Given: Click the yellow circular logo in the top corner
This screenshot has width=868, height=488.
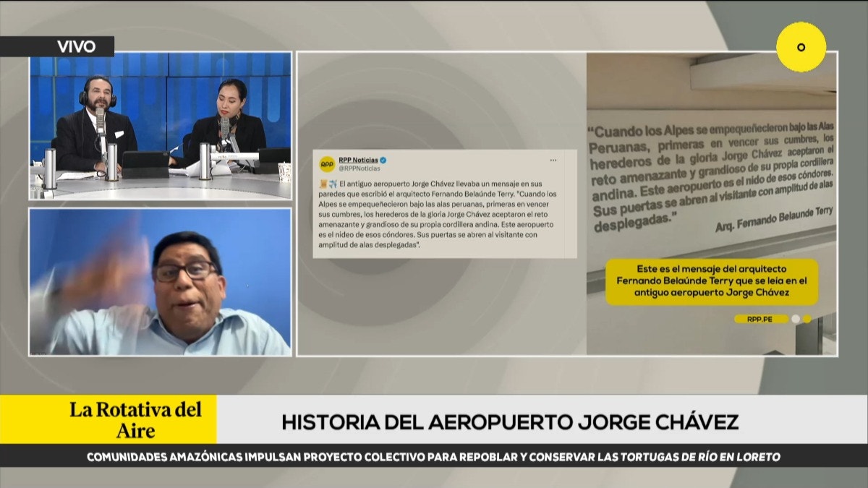Looking at the screenshot, I should point(801,47).
